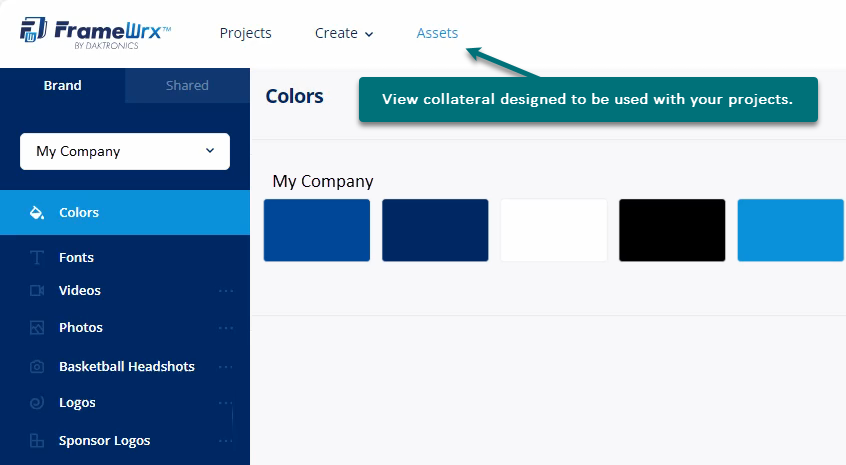This screenshot has height=465, width=846.
Task: Select the black color swatch
Action: tap(672, 230)
